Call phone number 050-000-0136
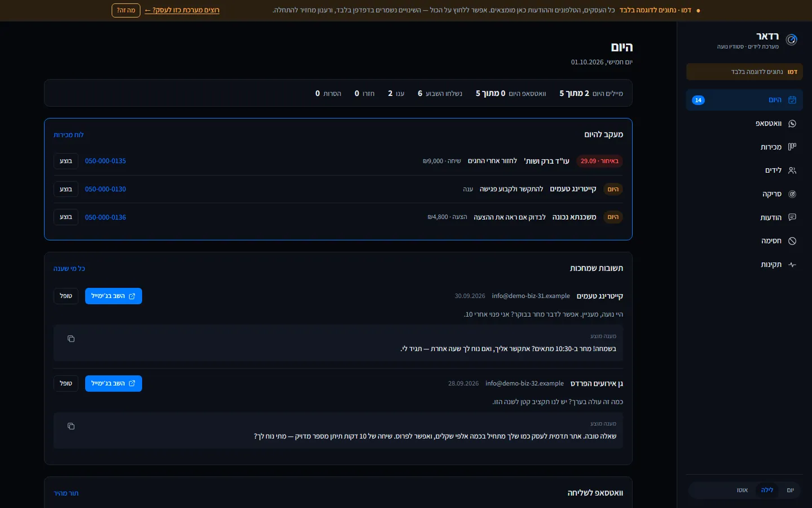The image size is (812, 508). click(x=105, y=217)
